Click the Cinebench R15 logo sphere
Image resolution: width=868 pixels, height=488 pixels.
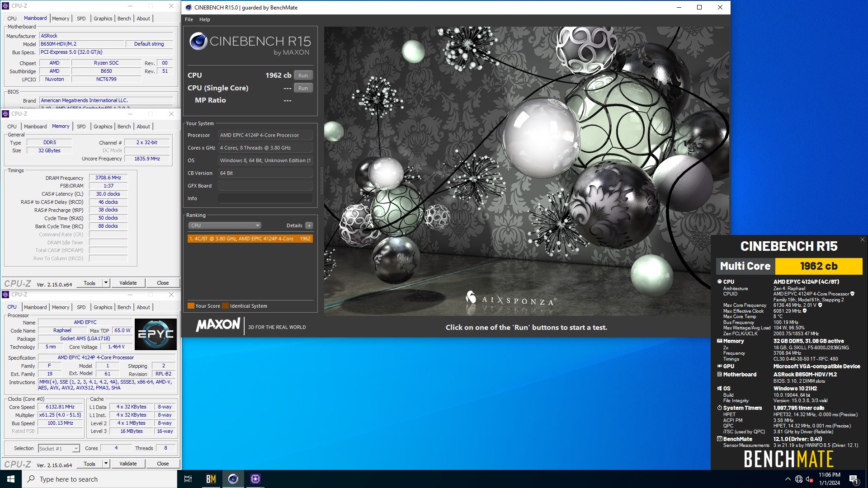coord(198,41)
